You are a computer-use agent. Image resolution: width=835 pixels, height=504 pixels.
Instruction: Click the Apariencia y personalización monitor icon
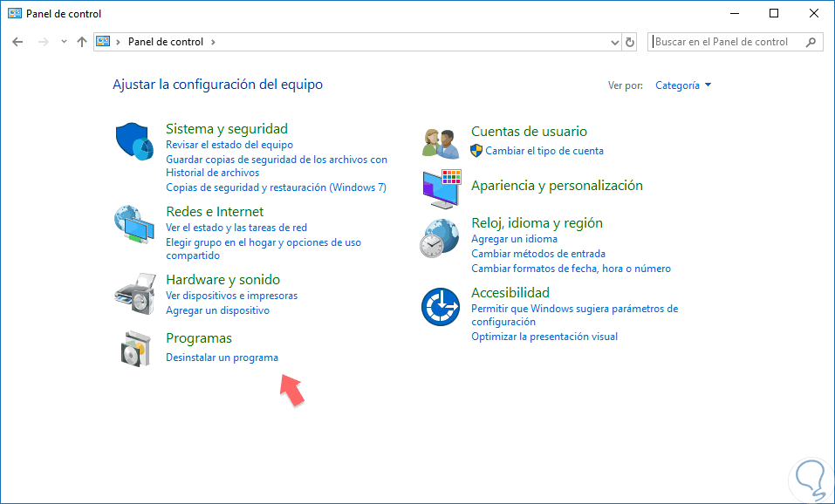(441, 189)
